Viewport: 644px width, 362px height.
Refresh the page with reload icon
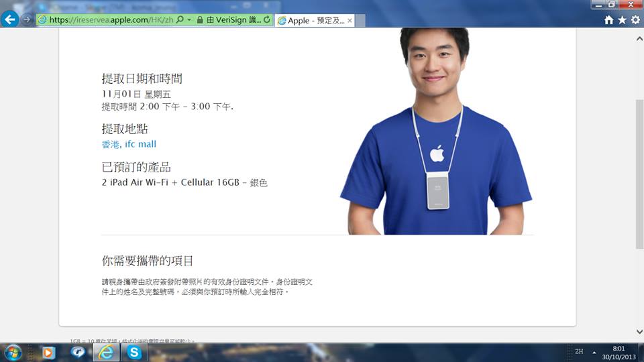(x=267, y=19)
